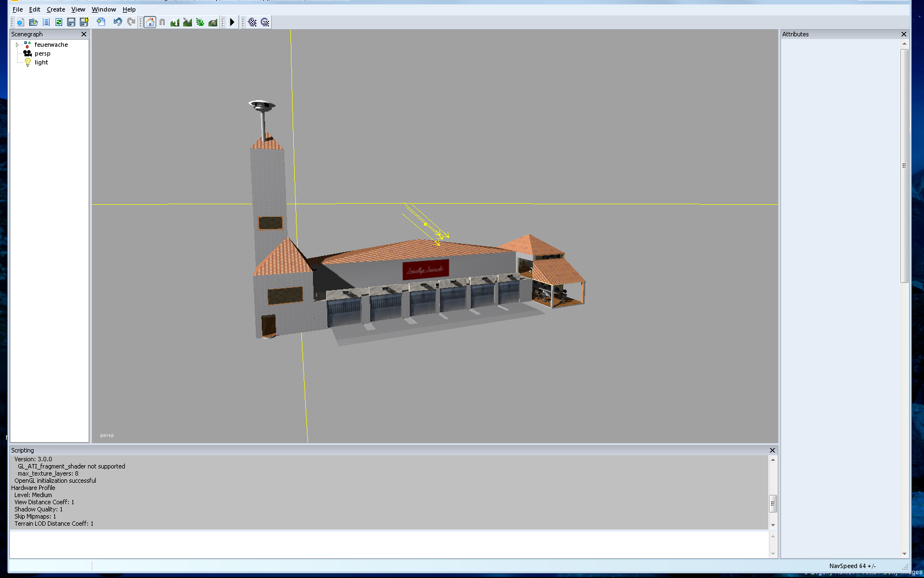Image resolution: width=924 pixels, height=578 pixels.
Task: Click the Reload green arrows icon
Action: [58, 22]
